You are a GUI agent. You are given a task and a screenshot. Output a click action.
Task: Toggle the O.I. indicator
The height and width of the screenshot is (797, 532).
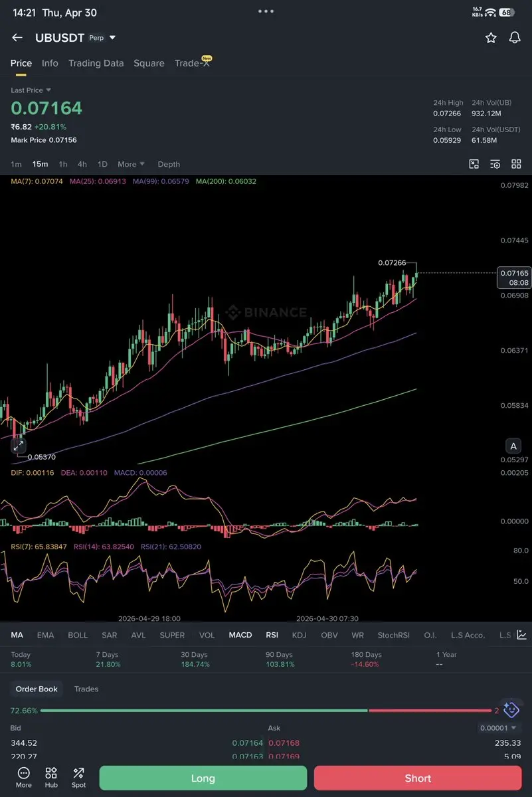[x=431, y=635]
